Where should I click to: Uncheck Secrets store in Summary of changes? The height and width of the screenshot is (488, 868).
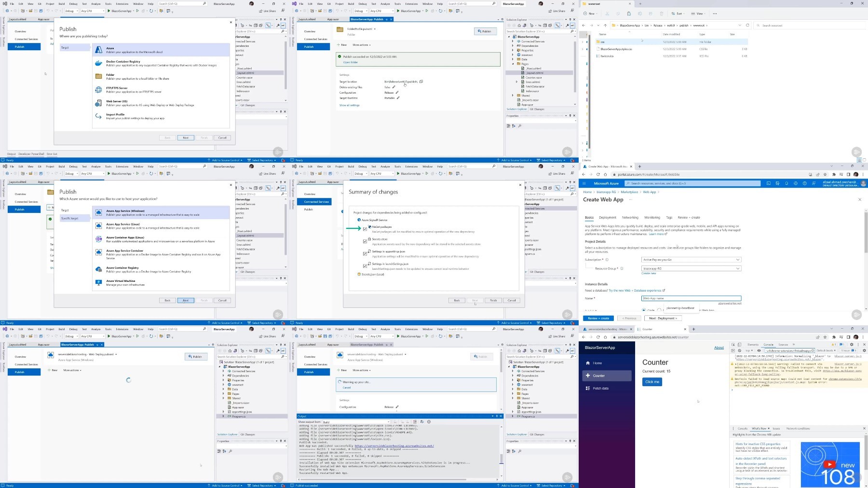click(365, 241)
